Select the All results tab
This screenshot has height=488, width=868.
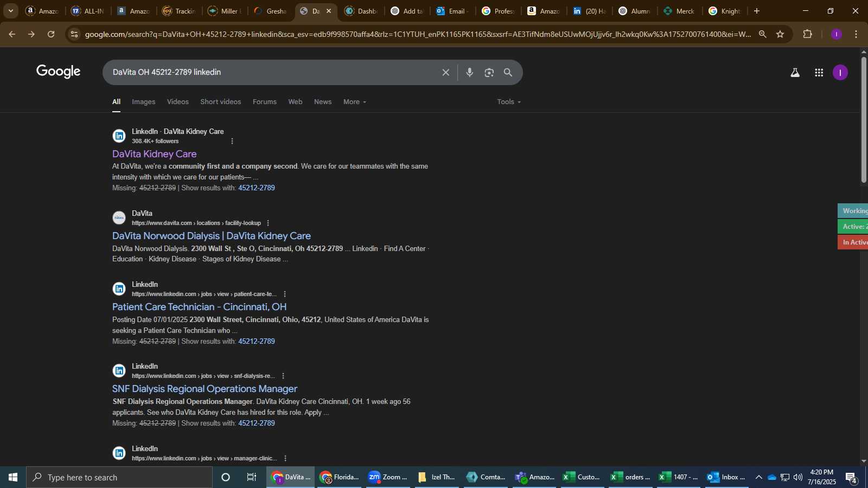click(x=117, y=102)
